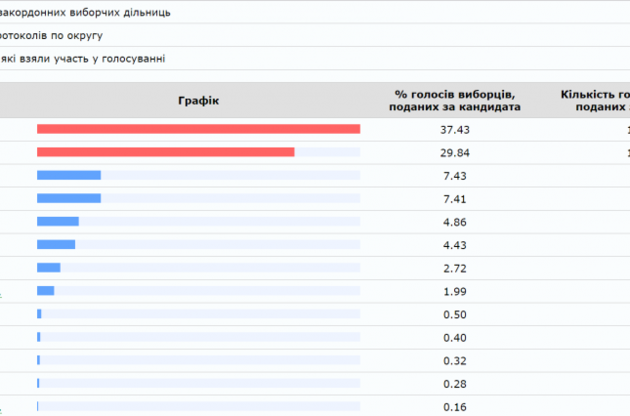630x416 pixels.
Task: Select the blue bar in the 4.43 row
Action: click(56, 244)
